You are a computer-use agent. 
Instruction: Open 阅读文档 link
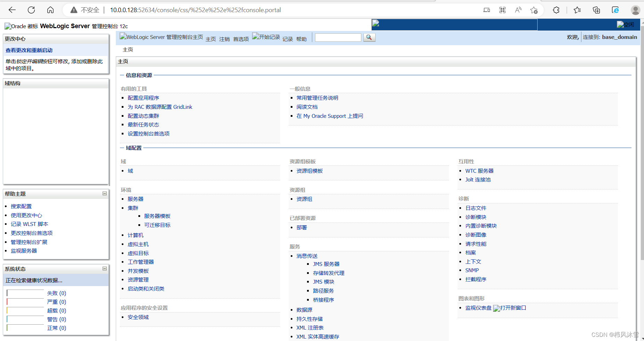[307, 107]
